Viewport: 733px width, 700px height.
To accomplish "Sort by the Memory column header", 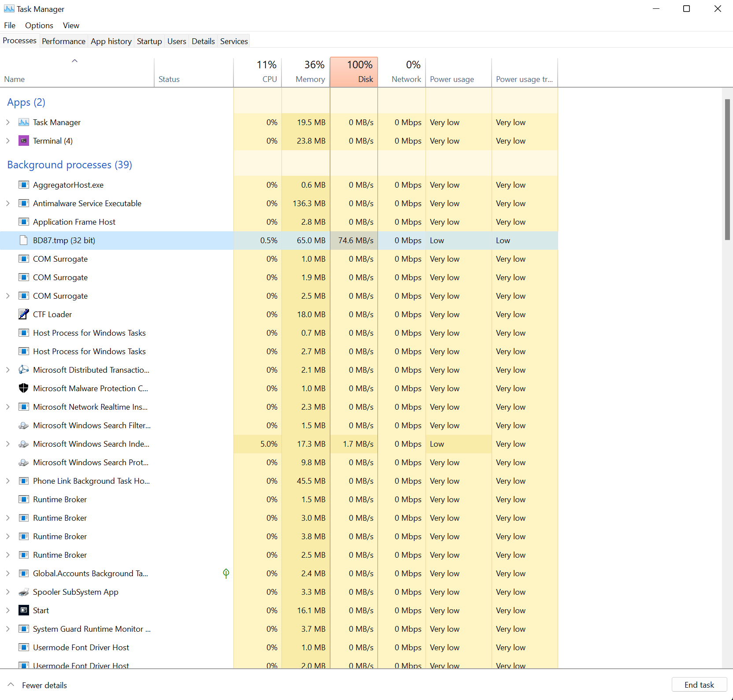I will point(306,72).
